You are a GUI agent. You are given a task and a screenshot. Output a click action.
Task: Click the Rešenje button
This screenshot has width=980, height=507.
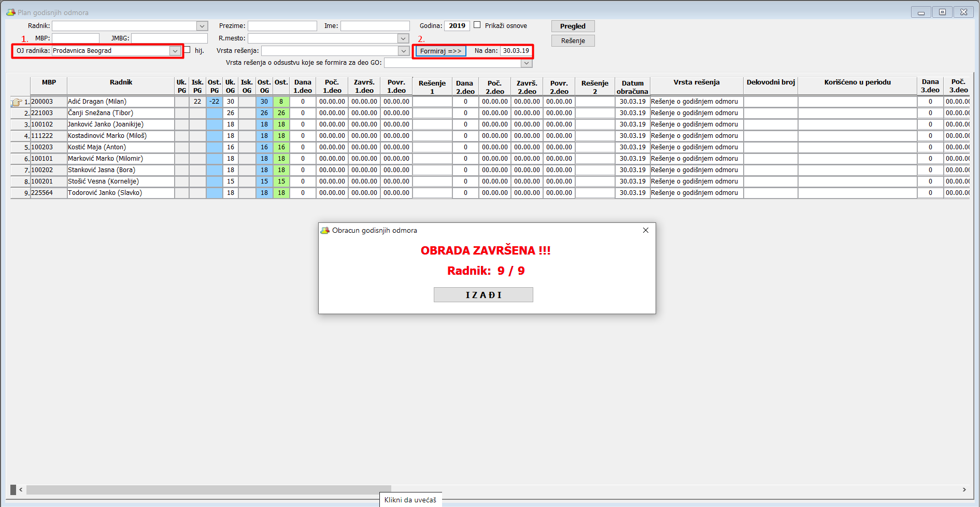pos(573,40)
